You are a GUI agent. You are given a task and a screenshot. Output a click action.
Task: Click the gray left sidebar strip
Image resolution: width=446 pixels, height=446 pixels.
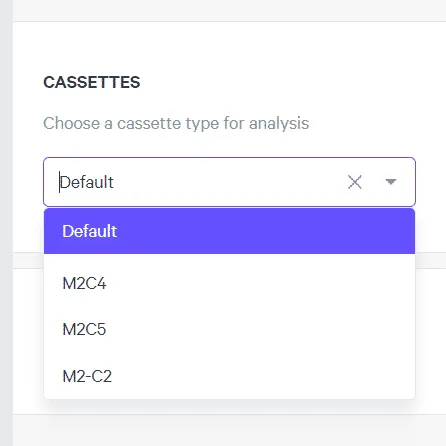tap(6, 223)
